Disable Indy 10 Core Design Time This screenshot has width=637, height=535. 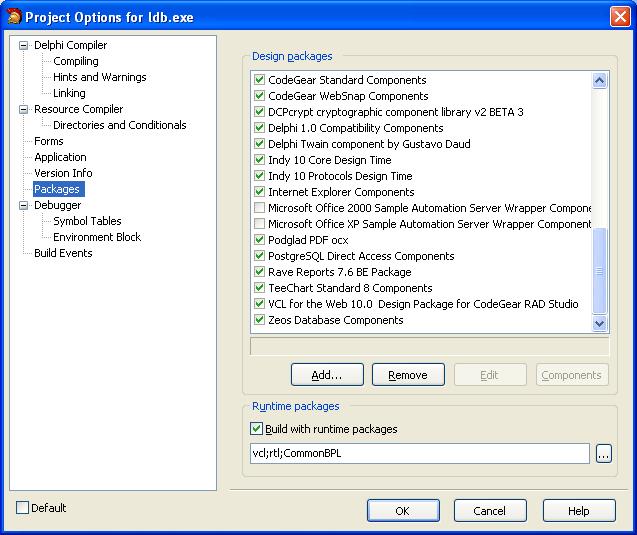[x=259, y=160]
